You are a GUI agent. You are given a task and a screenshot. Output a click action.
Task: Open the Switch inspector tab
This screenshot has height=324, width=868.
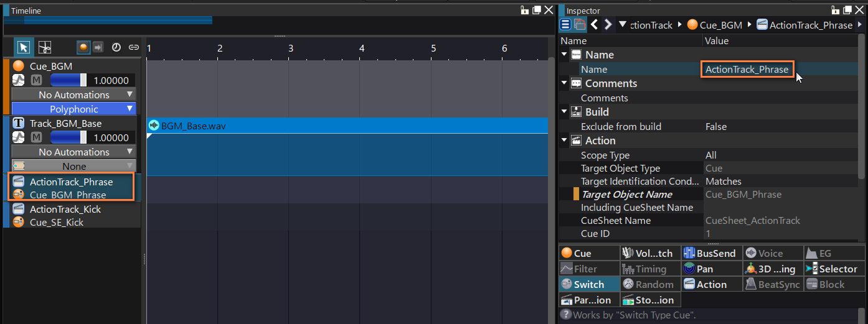coord(589,284)
